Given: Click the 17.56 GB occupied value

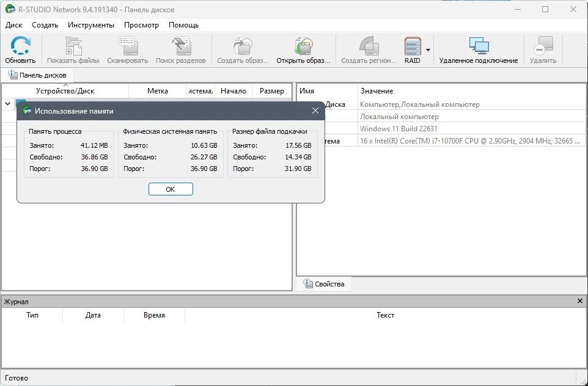Looking at the screenshot, I should [298, 145].
